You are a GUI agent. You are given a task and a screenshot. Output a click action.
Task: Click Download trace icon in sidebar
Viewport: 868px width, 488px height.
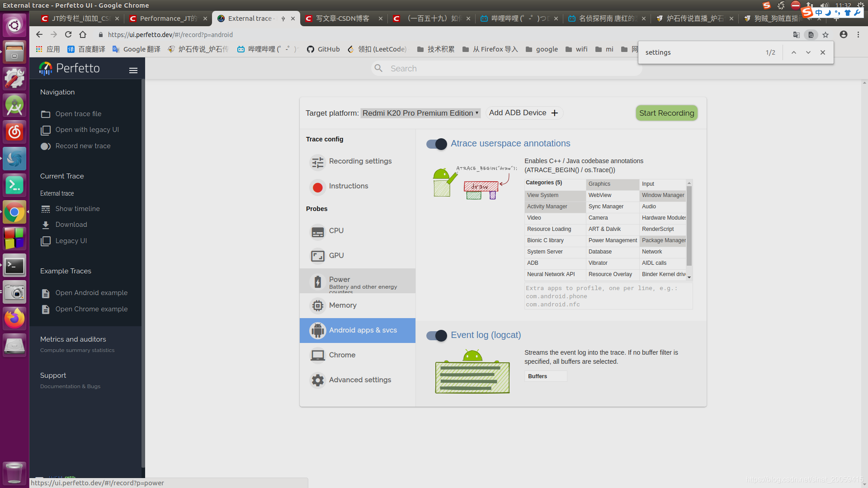pyautogui.click(x=46, y=225)
